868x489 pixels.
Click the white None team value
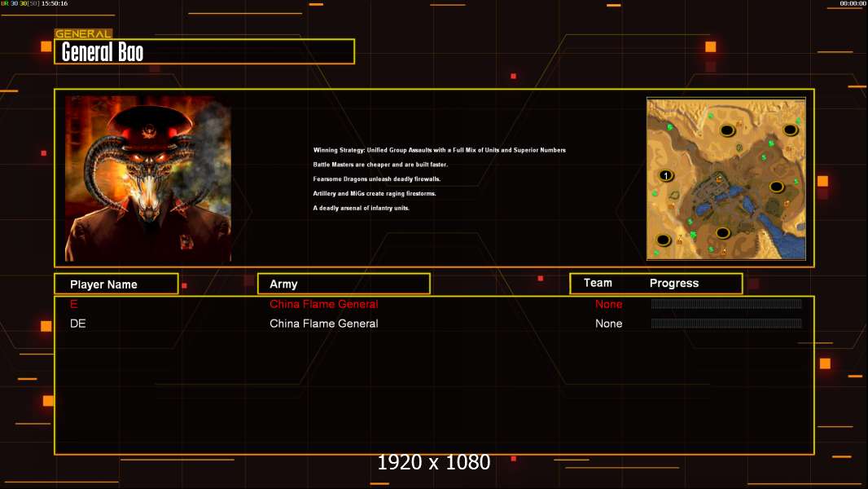point(608,324)
